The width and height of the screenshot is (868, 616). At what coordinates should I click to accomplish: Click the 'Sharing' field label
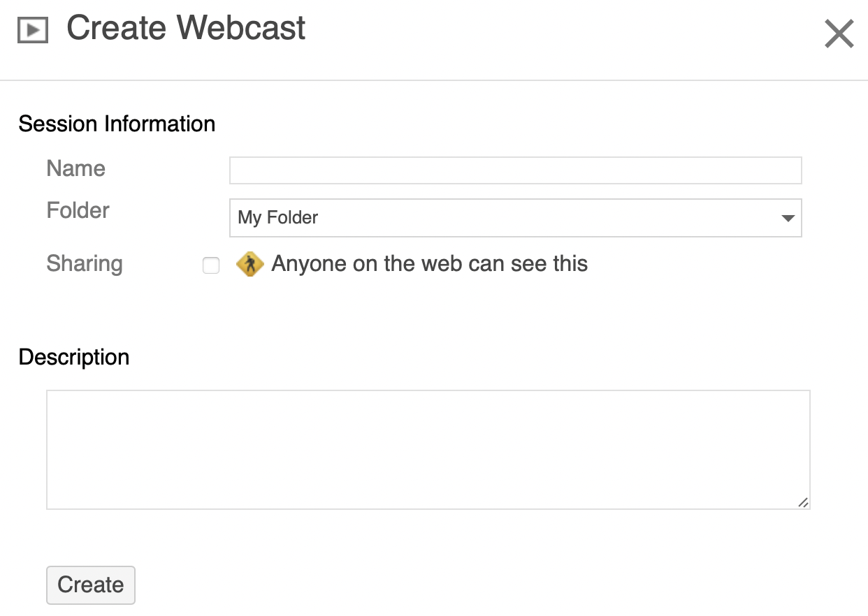coord(84,264)
